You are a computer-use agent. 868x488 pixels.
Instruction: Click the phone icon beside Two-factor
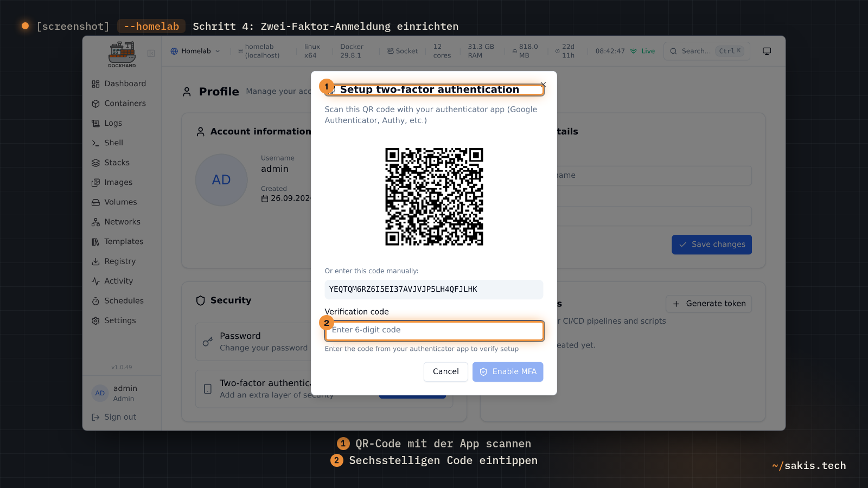[207, 389]
